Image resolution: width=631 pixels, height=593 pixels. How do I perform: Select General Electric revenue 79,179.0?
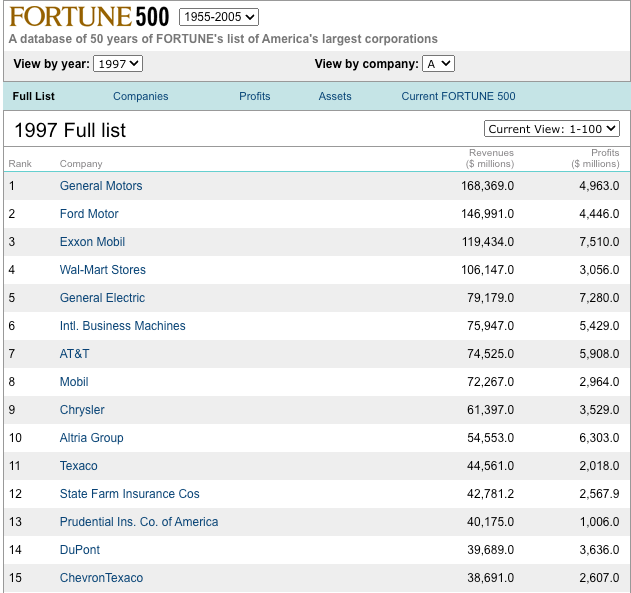[491, 298]
